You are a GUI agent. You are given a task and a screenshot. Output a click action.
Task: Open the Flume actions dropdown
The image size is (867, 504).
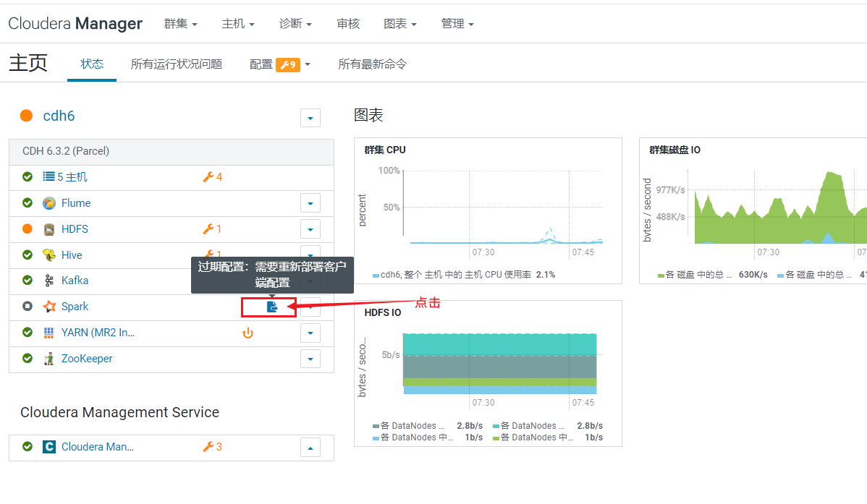(310, 203)
